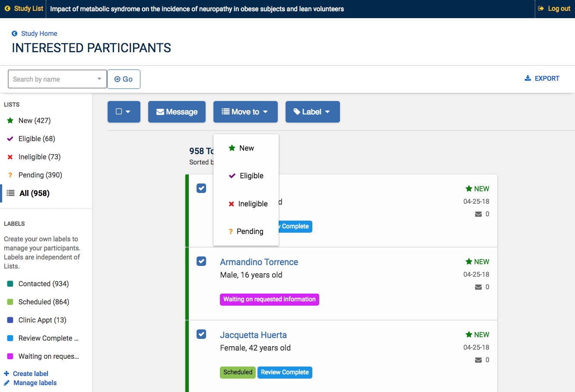Toggle the Move to dropdown
Screen dimensions: 575x392
tap(245, 112)
